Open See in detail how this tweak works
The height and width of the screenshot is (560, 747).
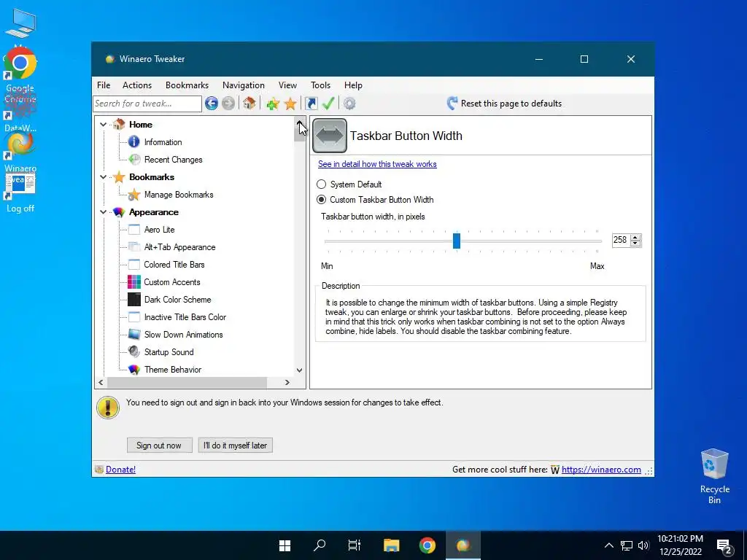(377, 164)
